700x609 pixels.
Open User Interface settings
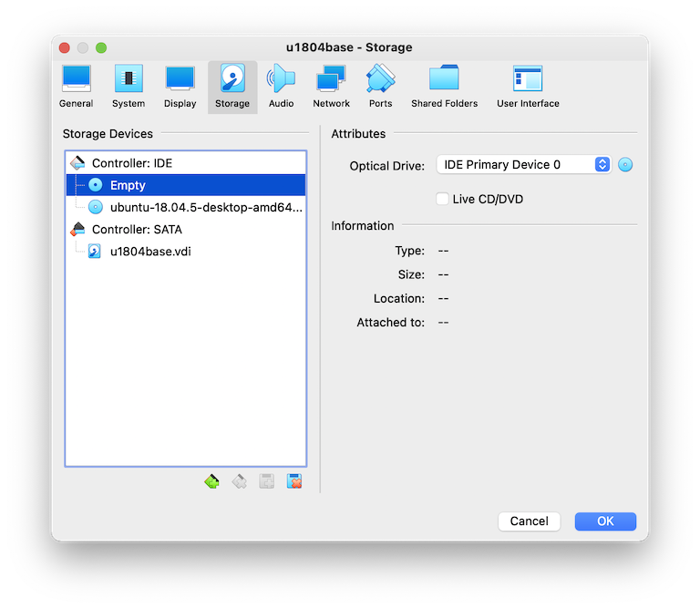tap(528, 87)
